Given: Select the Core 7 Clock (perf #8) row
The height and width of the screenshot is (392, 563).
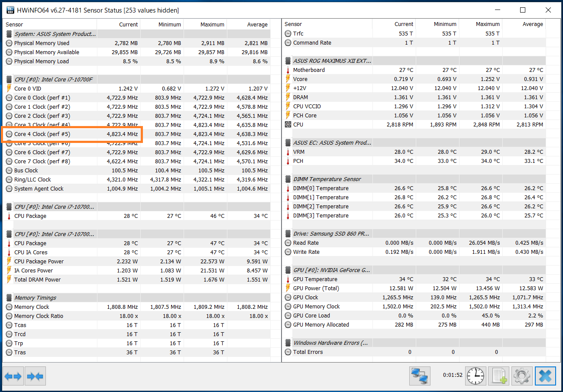Looking at the screenshot, I should (137, 161).
